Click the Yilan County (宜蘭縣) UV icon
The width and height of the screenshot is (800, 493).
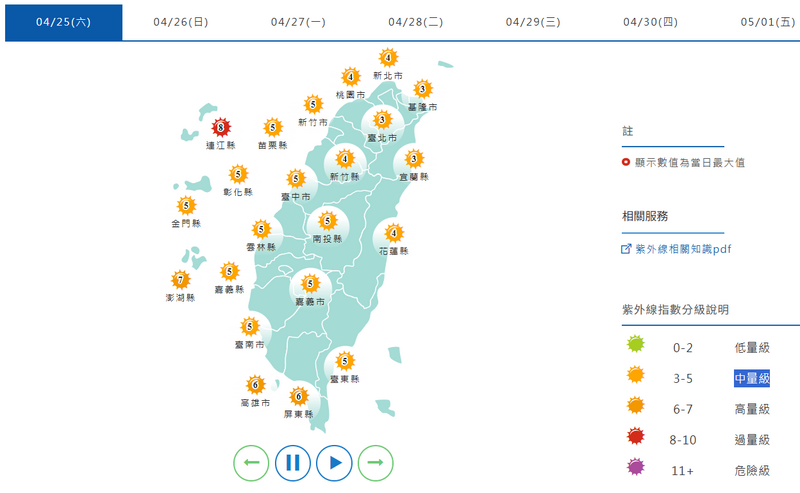[x=412, y=158]
